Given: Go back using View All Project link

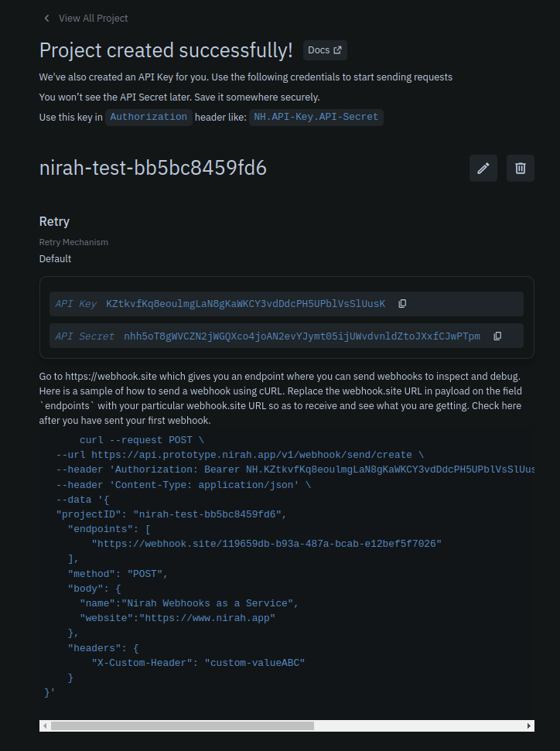Looking at the screenshot, I should (x=93, y=18).
